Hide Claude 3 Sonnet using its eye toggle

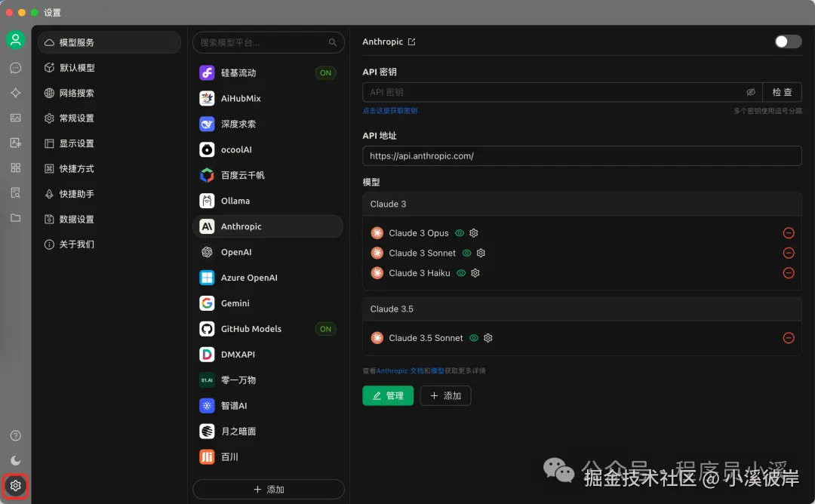pyautogui.click(x=467, y=253)
